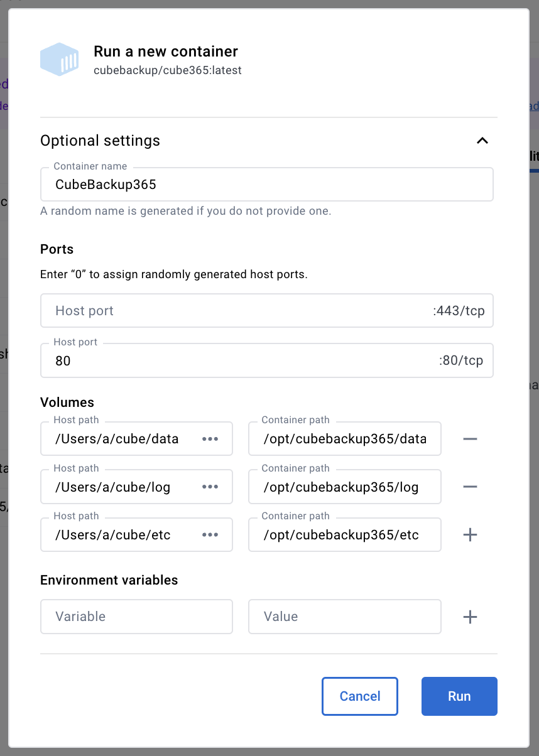Viewport: 539px width, 756px height.
Task: Click the container image icon
Action: tap(60, 60)
